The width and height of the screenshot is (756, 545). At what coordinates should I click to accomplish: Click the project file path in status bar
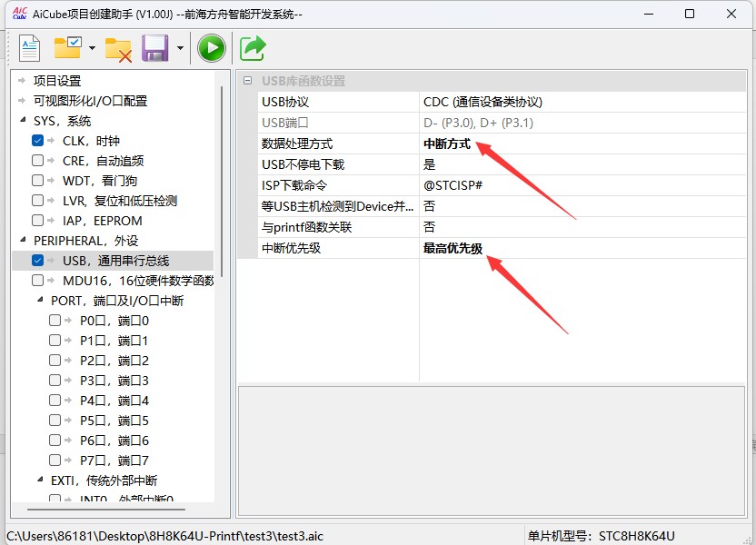(164, 536)
